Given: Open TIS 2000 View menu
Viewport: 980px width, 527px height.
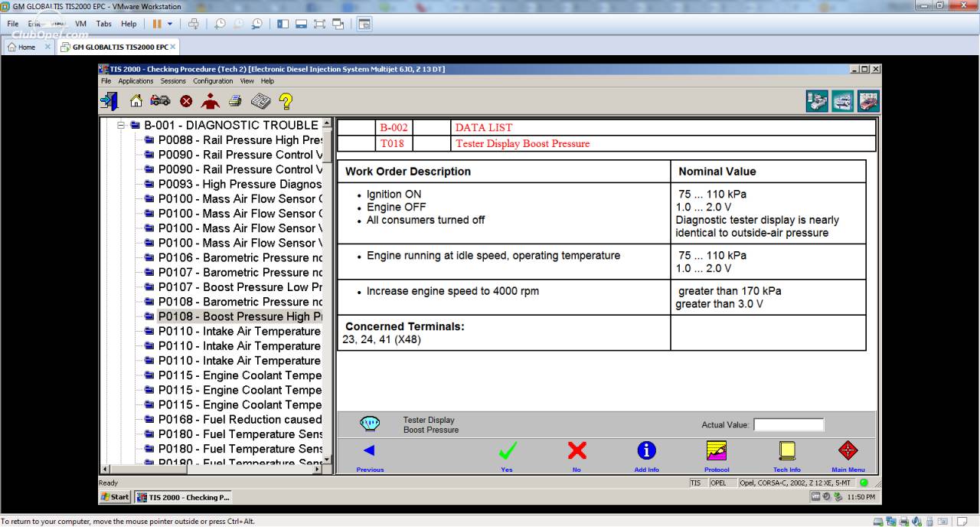Looking at the screenshot, I should coord(247,81).
